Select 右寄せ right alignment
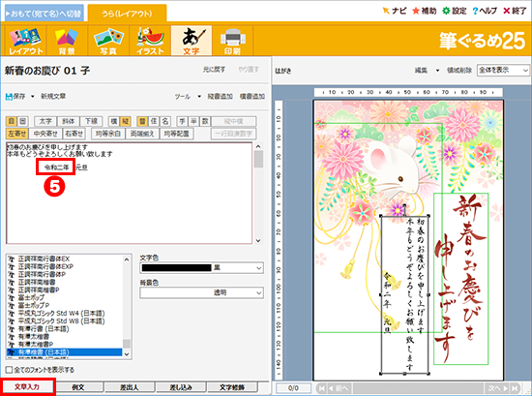Viewport: 532px width, 396px height. pos(74,134)
